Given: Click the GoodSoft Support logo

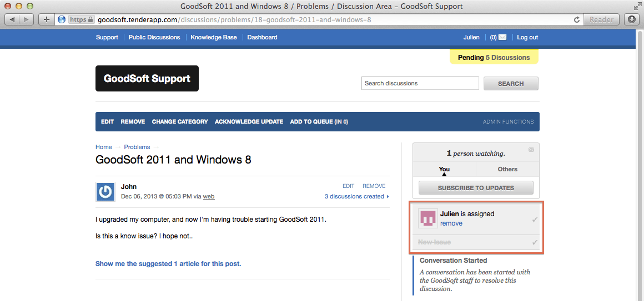Looking at the screenshot, I should coord(147,78).
